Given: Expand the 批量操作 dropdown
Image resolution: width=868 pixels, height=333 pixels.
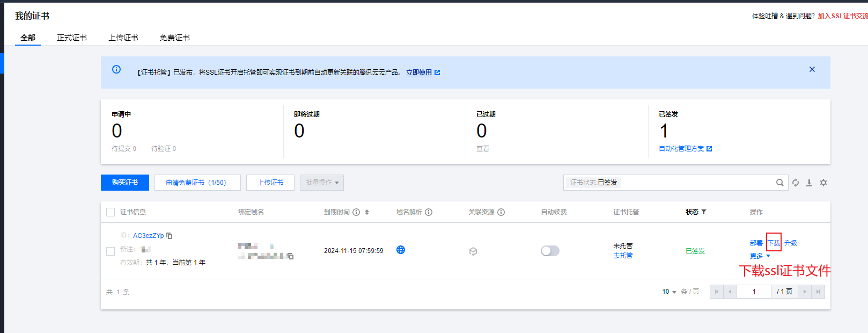Looking at the screenshot, I should coord(322,183).
